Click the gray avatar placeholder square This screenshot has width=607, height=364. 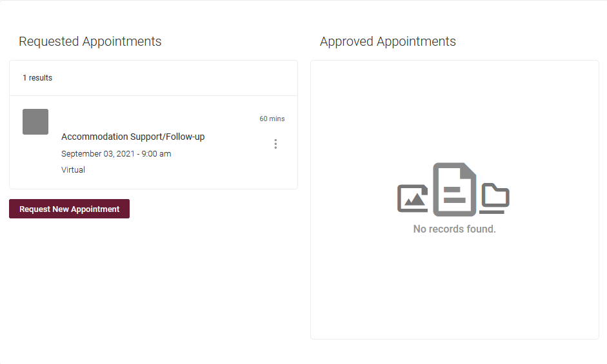pyautogui.click(x=35, y=122)
